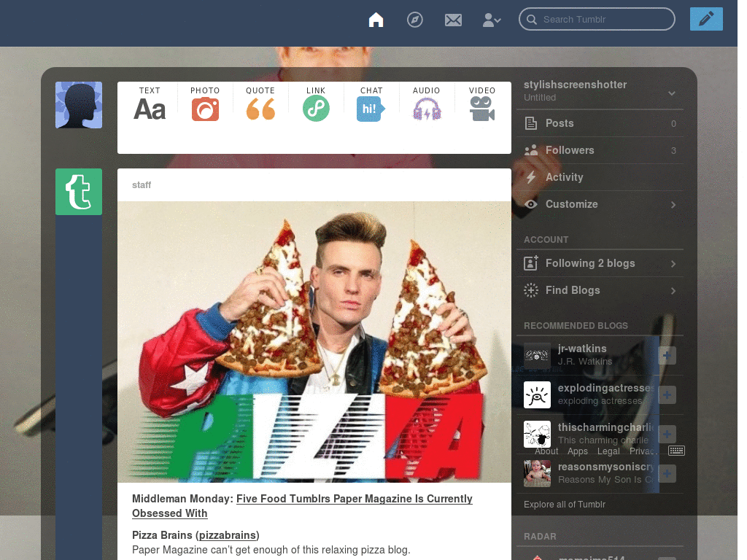Open Find Blogs
The image size is (747, 560).
click(x=600, y=290)
